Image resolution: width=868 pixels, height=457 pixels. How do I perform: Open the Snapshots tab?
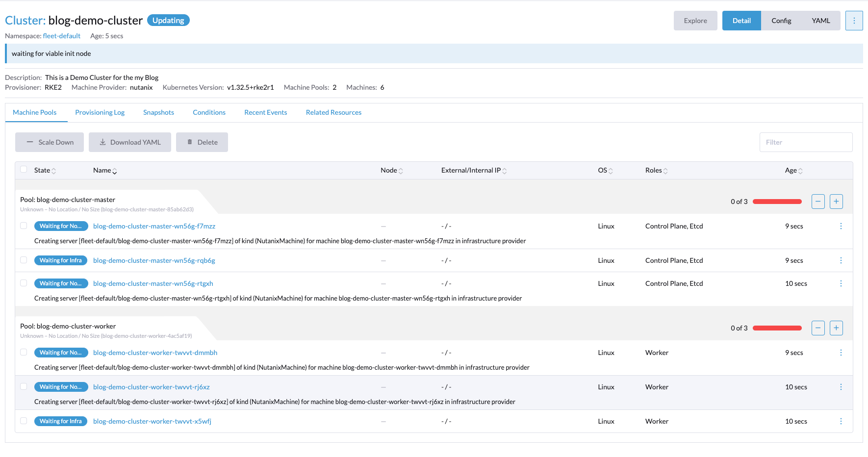[158, 112]
